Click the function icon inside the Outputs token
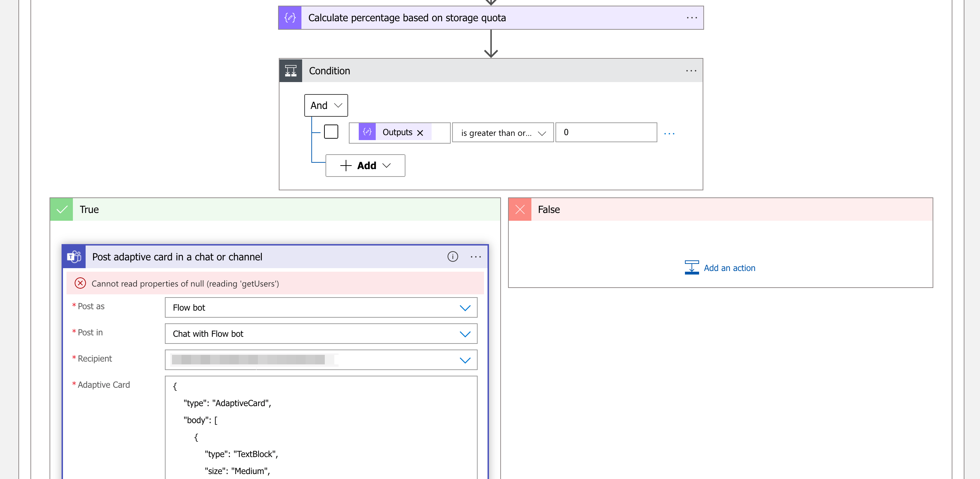 (367, 132)
